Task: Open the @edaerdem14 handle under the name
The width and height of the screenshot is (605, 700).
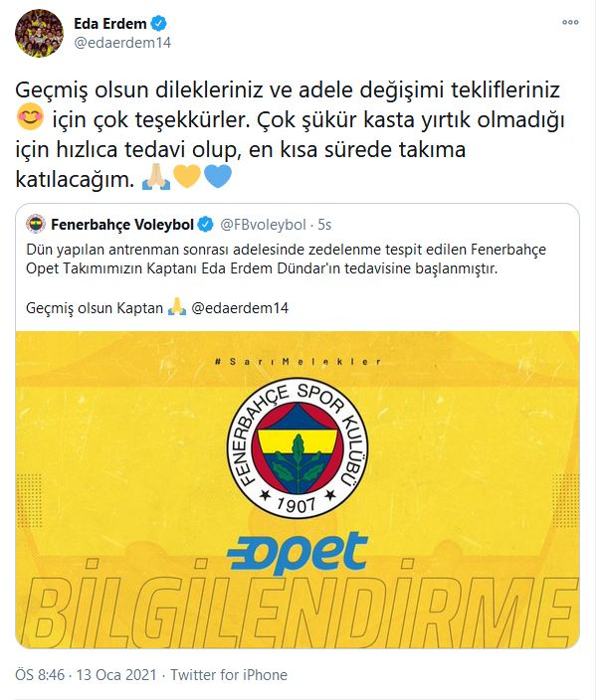Action: 122,43
